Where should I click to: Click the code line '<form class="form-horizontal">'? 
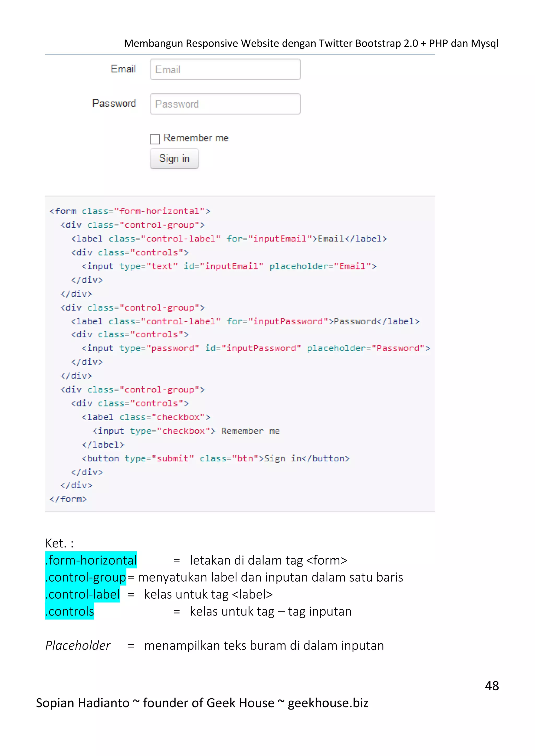click(130, 211)
